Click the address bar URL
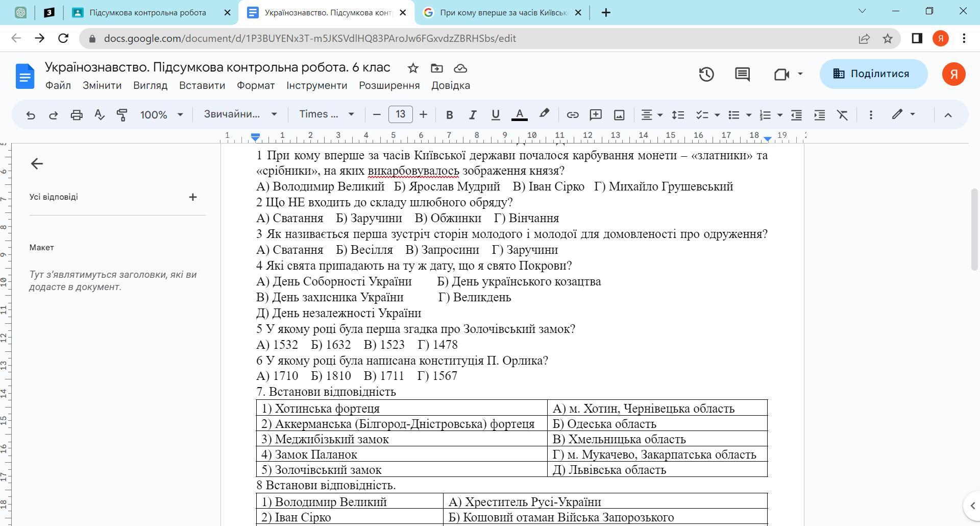Screen dimensions: 980x526 click(x=309, y=39)
